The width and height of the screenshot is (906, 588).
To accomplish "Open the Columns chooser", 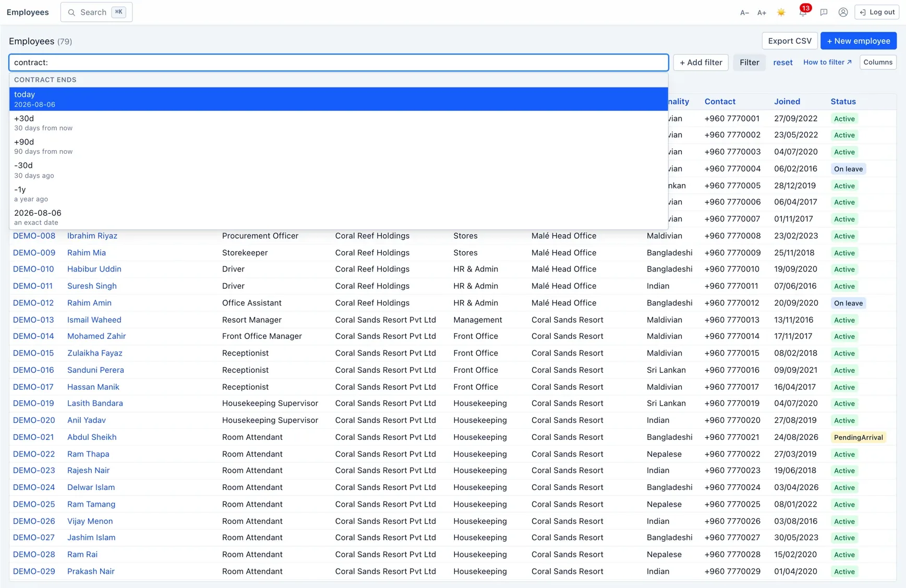I will [x=878, y=62].
